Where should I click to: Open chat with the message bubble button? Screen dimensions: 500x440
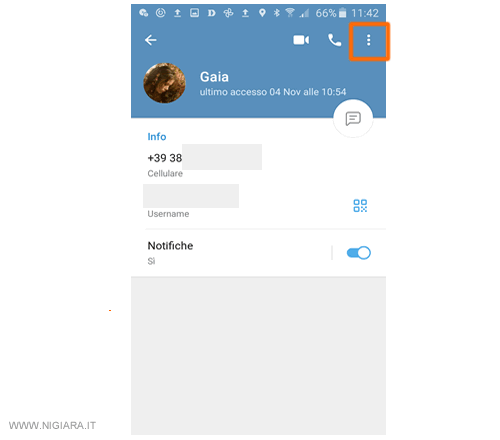click(x=353, y=118)
